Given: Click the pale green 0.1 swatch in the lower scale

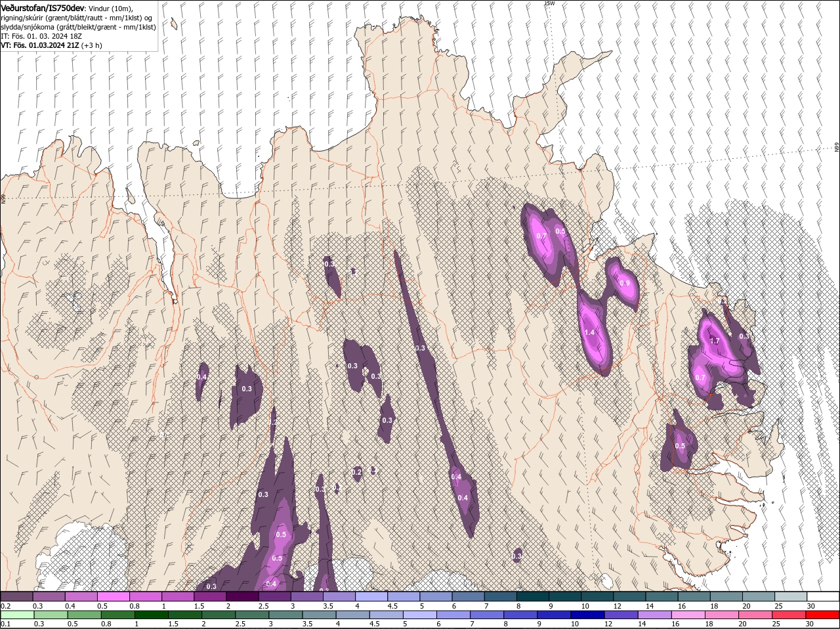Looking at the screenshot, I should 16,615.
